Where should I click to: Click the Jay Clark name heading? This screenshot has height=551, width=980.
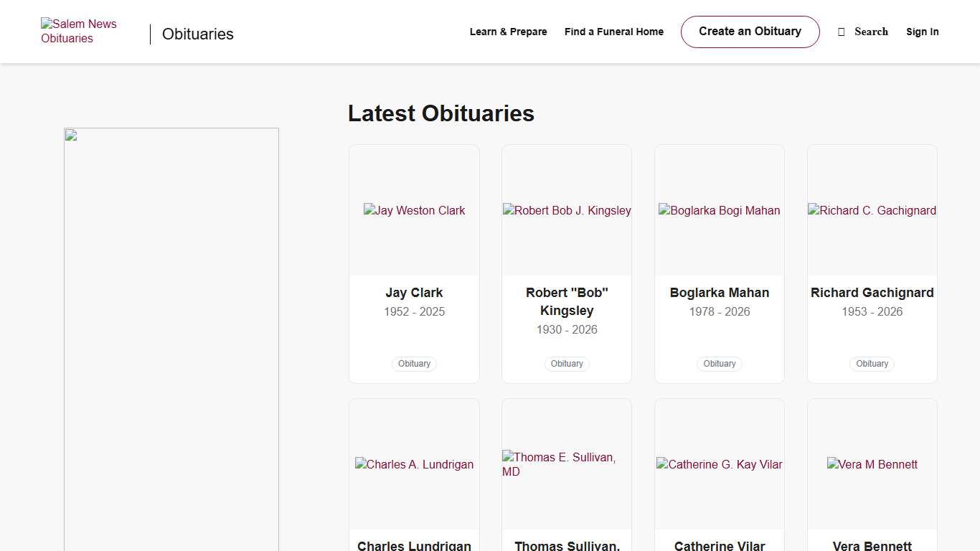coord(414,293)
